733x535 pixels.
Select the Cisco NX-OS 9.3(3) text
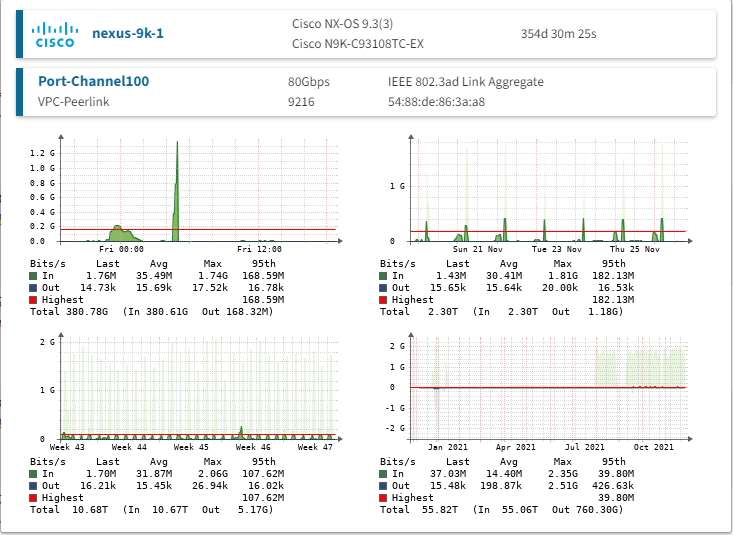[x=342, y=24]
